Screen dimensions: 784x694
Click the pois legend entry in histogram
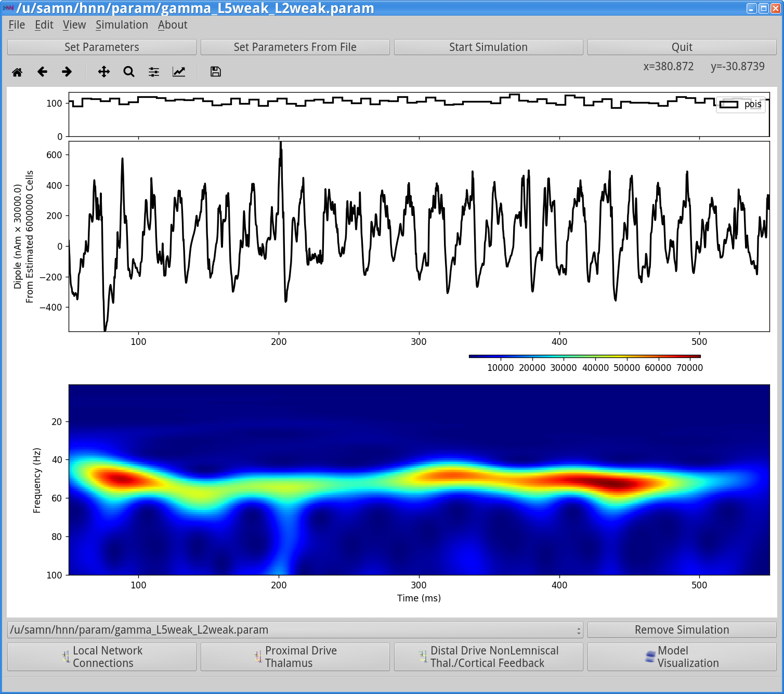pyautogui.click(x=742, y=104)
